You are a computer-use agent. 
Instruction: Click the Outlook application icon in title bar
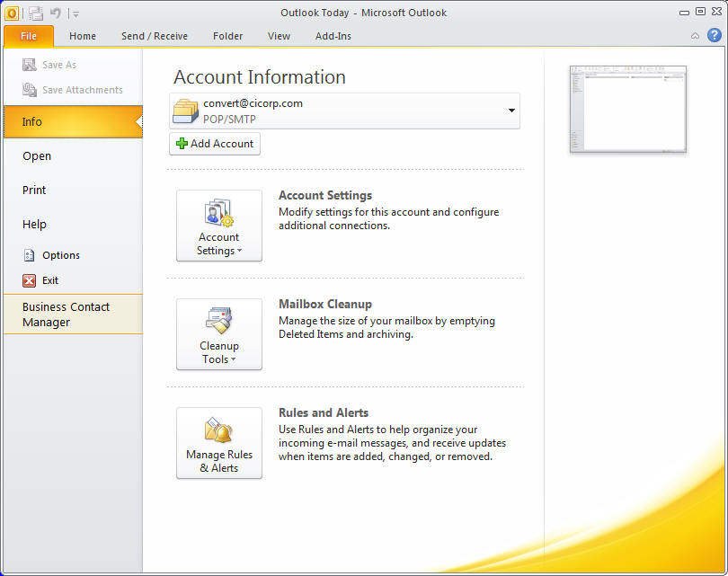(12, 13)
